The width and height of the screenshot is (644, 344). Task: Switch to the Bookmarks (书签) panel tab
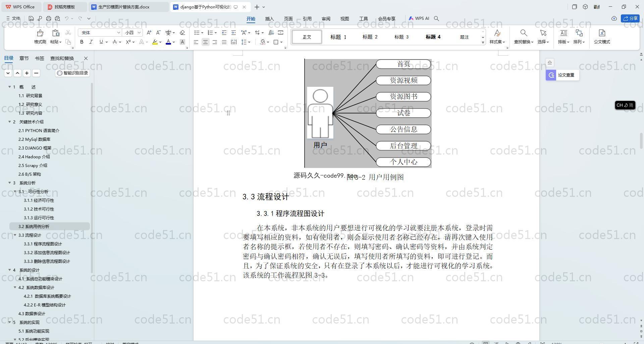[x=39, y=58]
